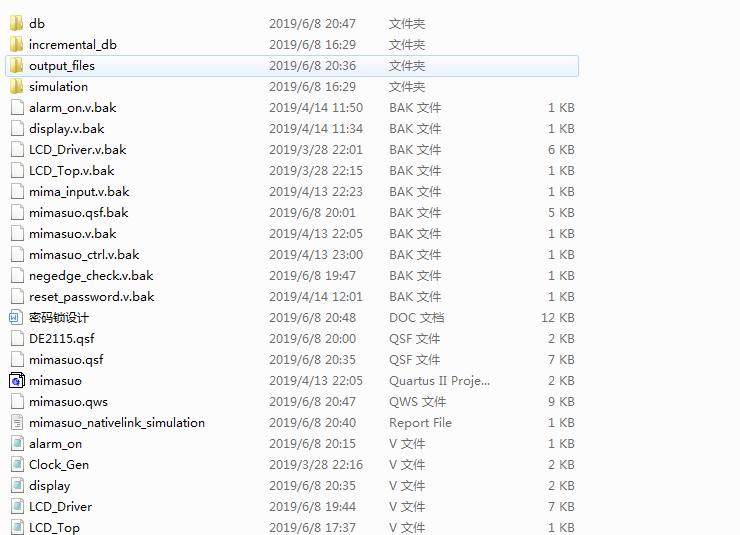740x535 pixels.
Task: Click the 9 KB size of mimasuo.qws
Action: [x=561, y=401]
